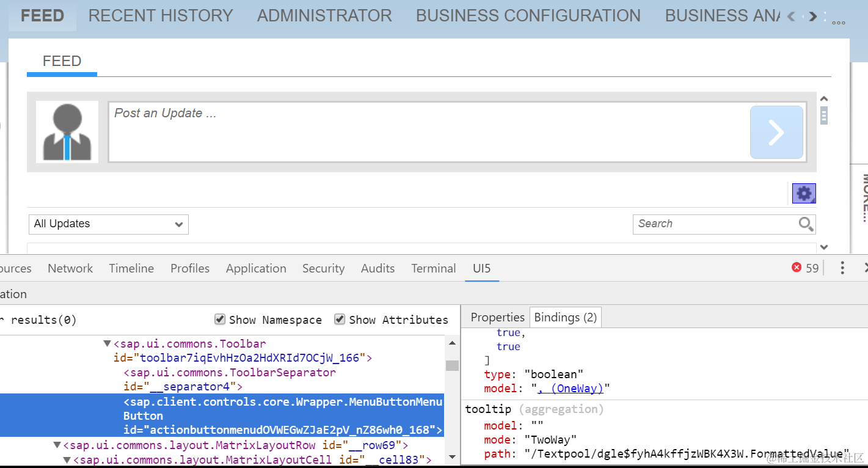Open the All Updates dropdown

pyautogui.click(x=109, y=224)
